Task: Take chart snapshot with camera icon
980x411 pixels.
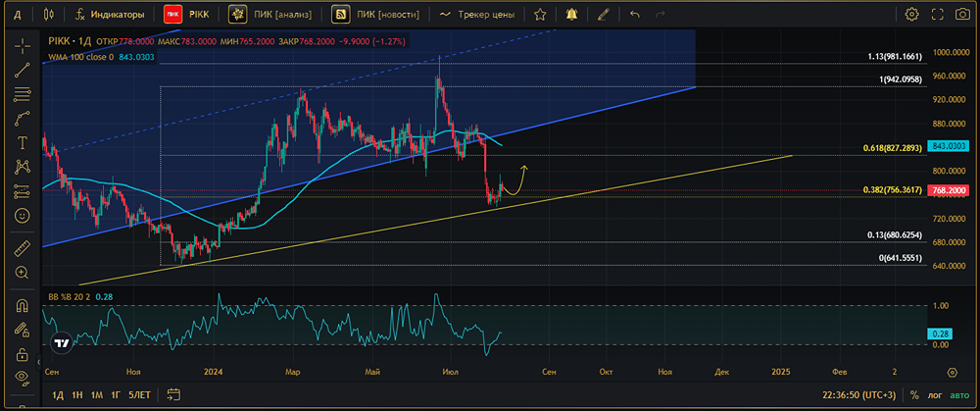Action: [x=962, y=14]
